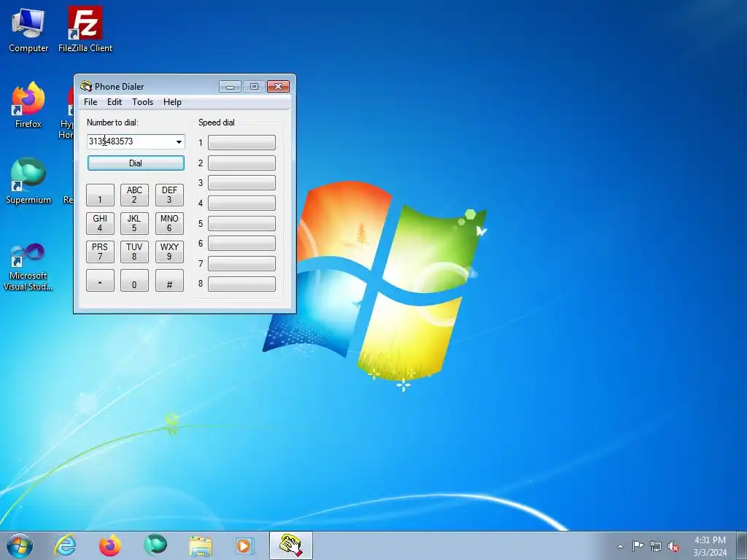Tap keypad key DEF 3
This screenshot has height=560, width=747.
click(169, 195)
